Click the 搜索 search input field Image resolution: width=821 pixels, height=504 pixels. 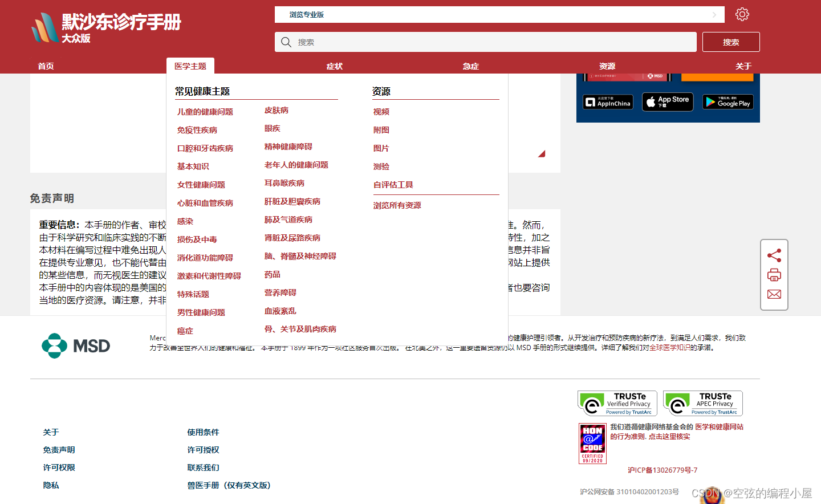[x=486, y=42]
